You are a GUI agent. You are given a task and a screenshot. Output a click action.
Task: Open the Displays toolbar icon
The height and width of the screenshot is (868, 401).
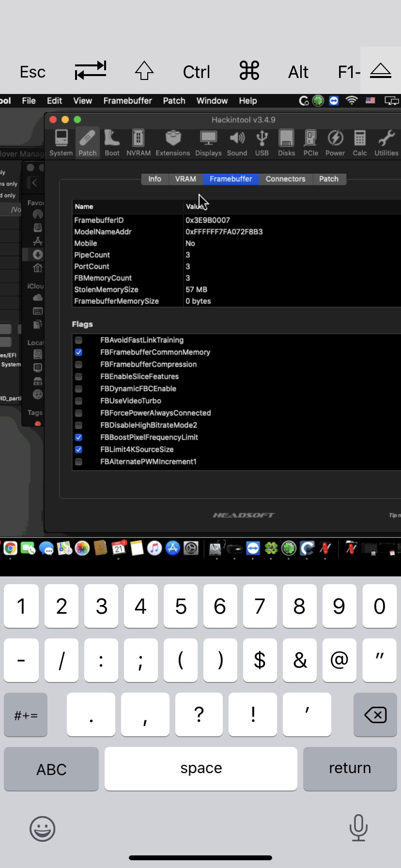click(x=208, y=143)
